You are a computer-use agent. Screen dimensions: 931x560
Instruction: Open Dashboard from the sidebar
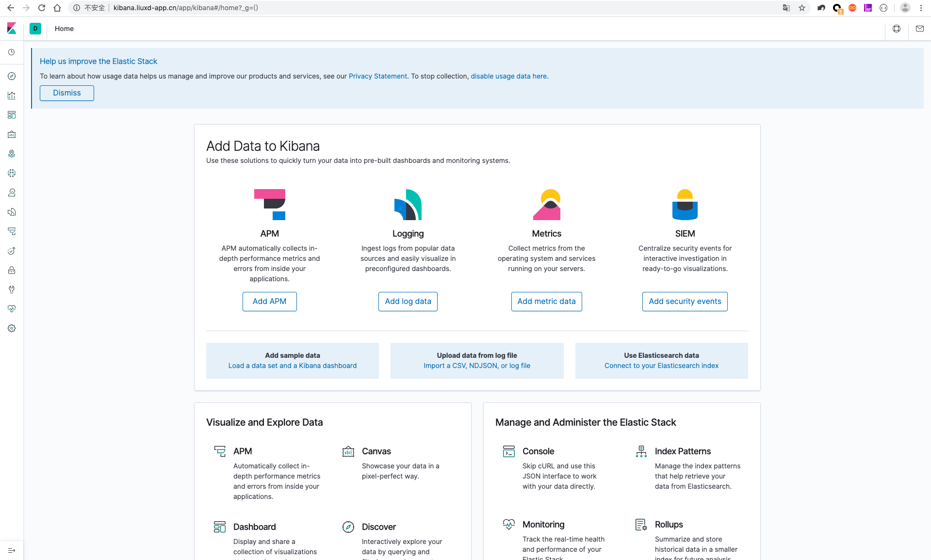[12, 115]
